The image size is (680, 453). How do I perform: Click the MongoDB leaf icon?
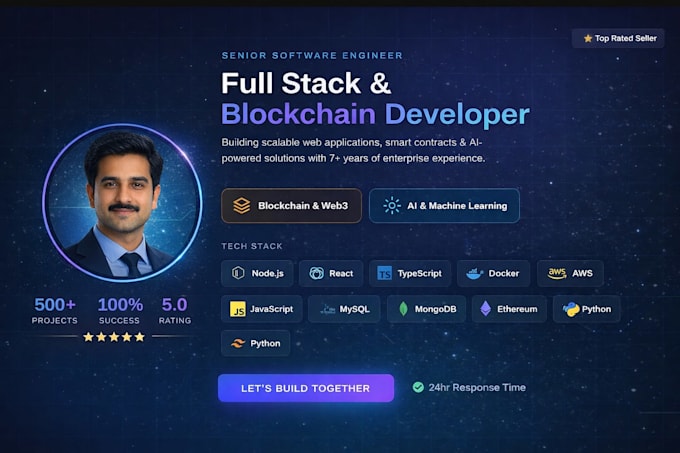403,309
